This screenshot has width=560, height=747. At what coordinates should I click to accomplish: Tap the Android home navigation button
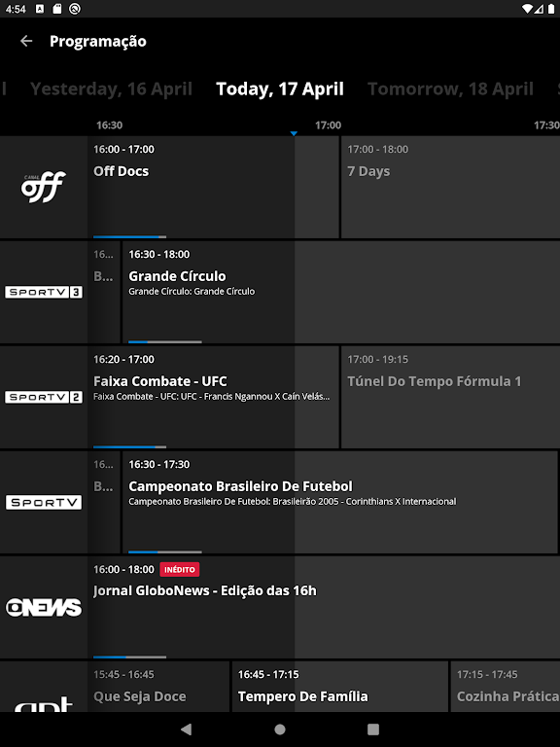click(280, 729)
